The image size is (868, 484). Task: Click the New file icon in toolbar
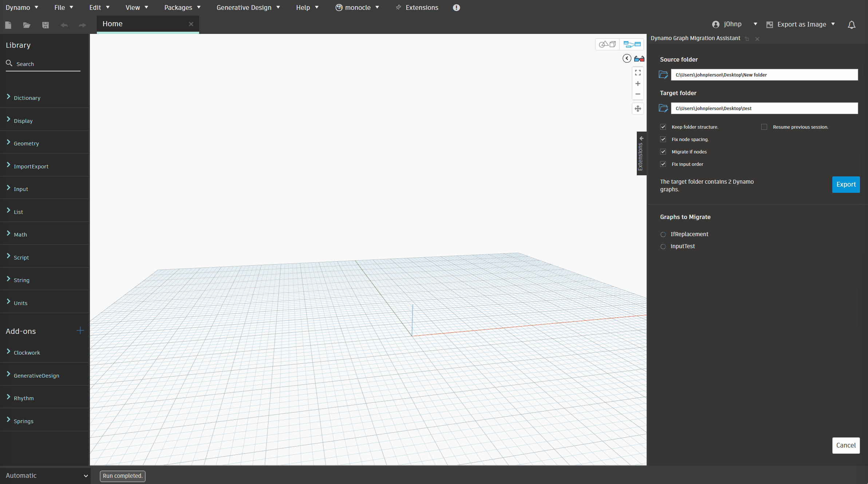click(x=8, y=25)
